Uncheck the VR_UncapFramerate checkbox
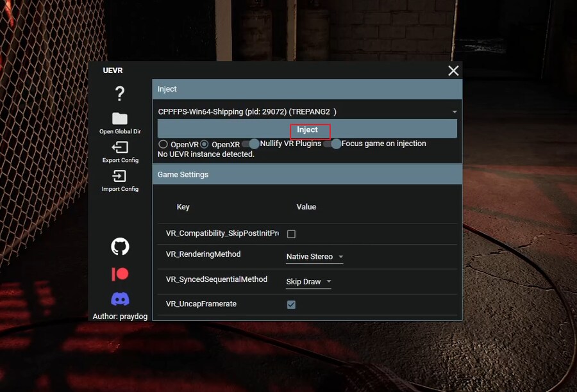 291,304
